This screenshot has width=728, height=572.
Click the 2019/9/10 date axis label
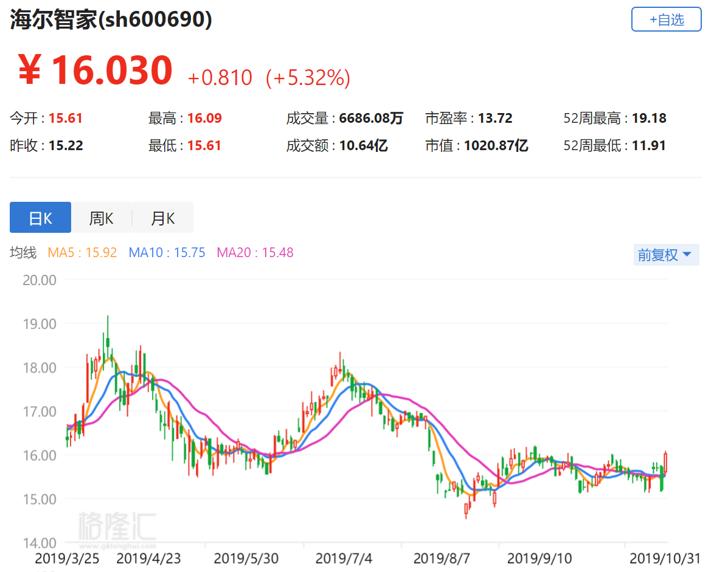click(539, 558)
